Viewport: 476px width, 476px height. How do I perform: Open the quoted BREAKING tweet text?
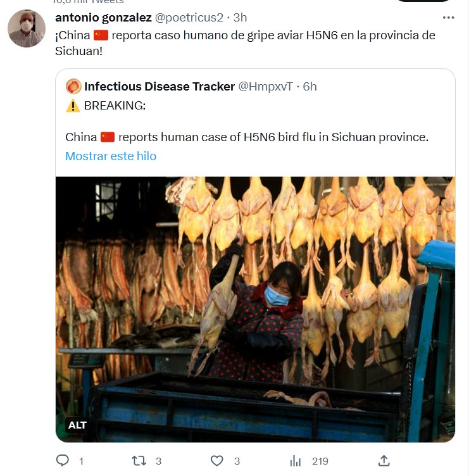pyautogui.click(x=247, y=137)
